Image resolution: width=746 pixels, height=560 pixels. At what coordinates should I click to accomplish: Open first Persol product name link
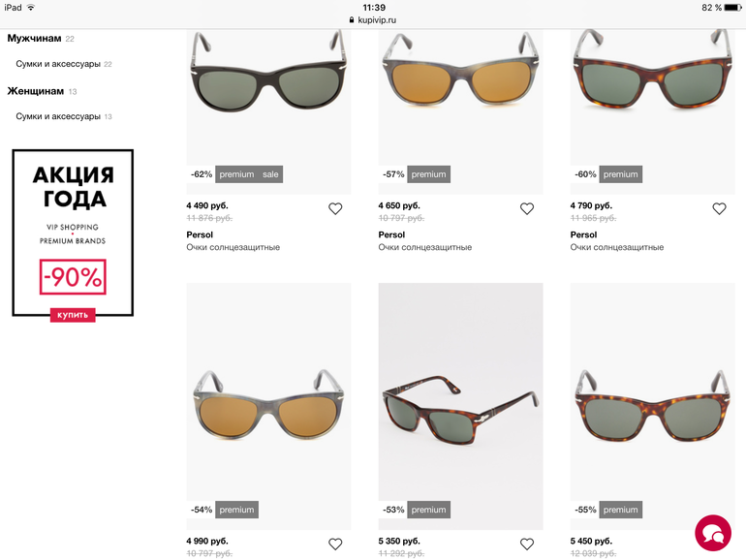tap(200, 234)
